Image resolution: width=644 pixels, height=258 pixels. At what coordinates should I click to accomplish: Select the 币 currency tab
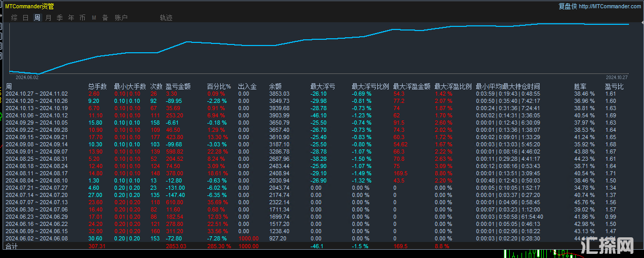83,18
